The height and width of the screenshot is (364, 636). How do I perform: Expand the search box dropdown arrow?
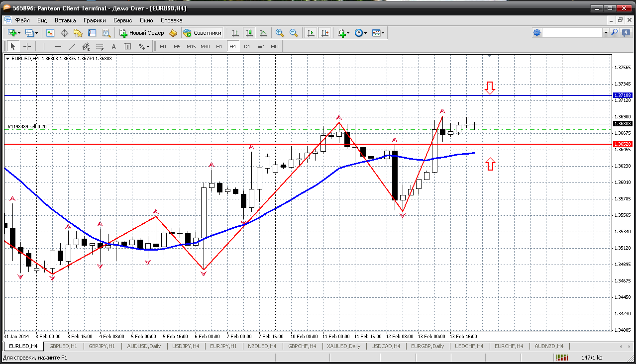point(606,33)
